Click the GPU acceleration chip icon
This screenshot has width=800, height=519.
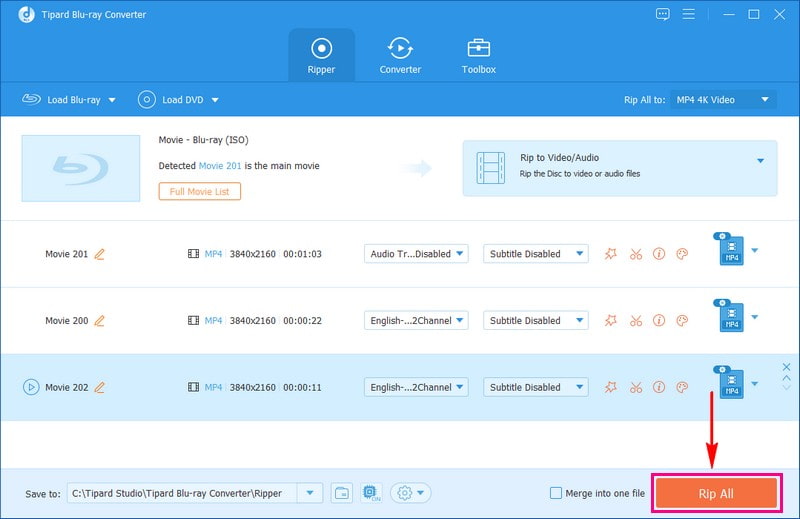370,493
